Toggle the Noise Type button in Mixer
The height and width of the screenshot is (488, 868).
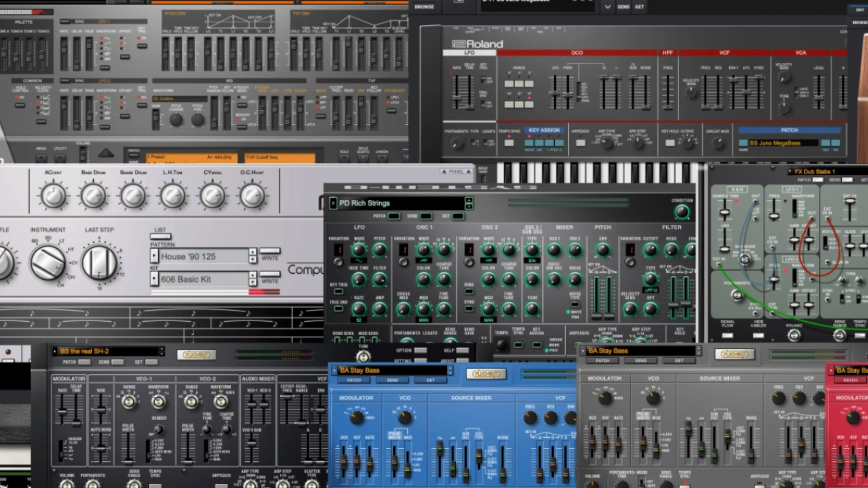575,304
